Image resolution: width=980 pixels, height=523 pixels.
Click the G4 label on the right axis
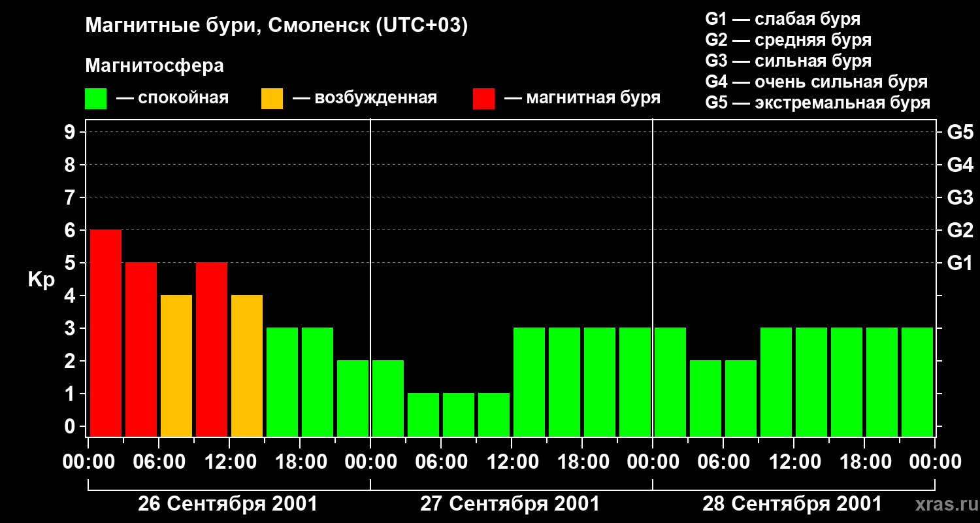960,165
